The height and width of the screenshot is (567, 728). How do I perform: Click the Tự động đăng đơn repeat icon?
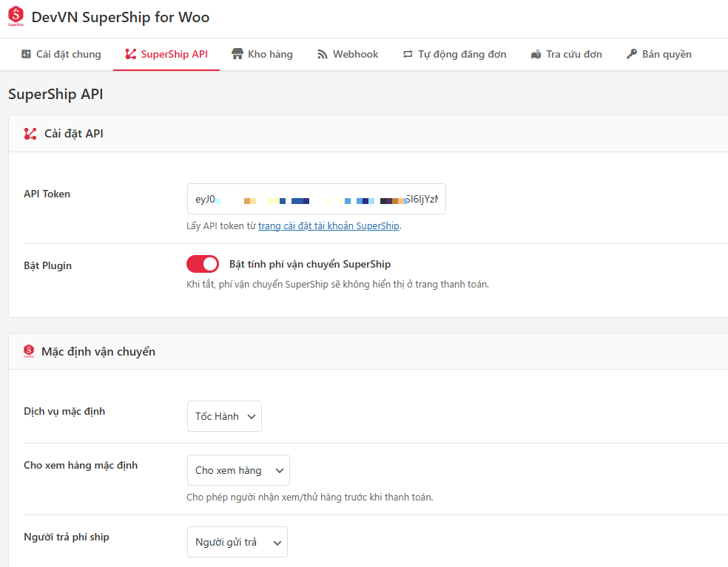coord(408,54)
